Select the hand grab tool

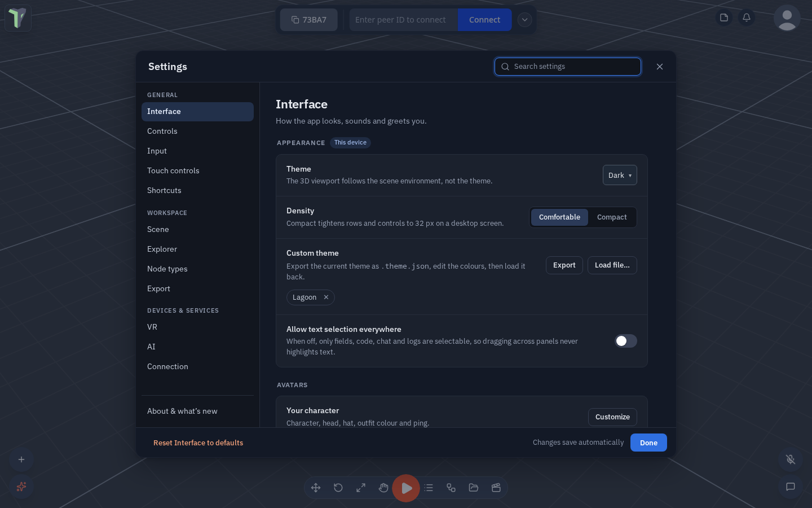pos(383,488)
